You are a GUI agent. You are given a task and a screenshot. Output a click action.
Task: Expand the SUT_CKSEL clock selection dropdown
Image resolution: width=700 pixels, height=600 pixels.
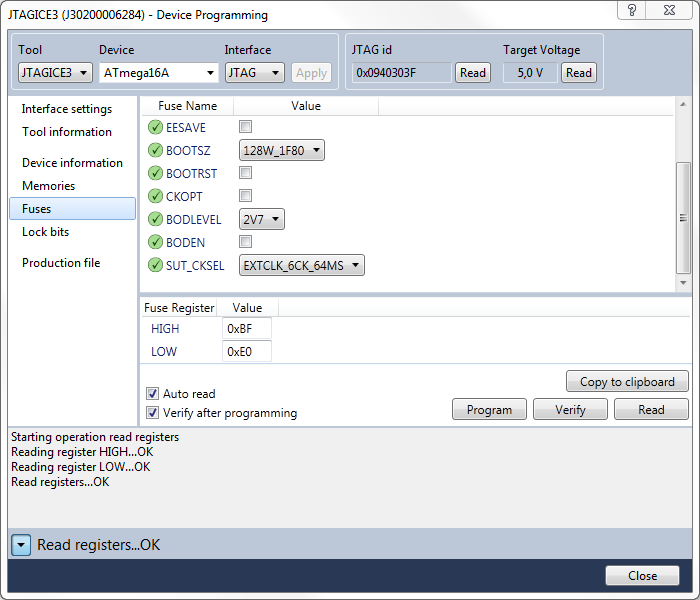click(x=302, y=265)
